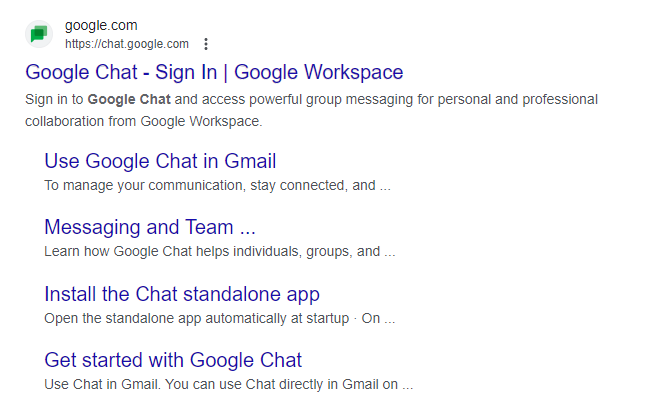
Task: Click the https://chat.google.com URL text
Action: coord(127,44)
